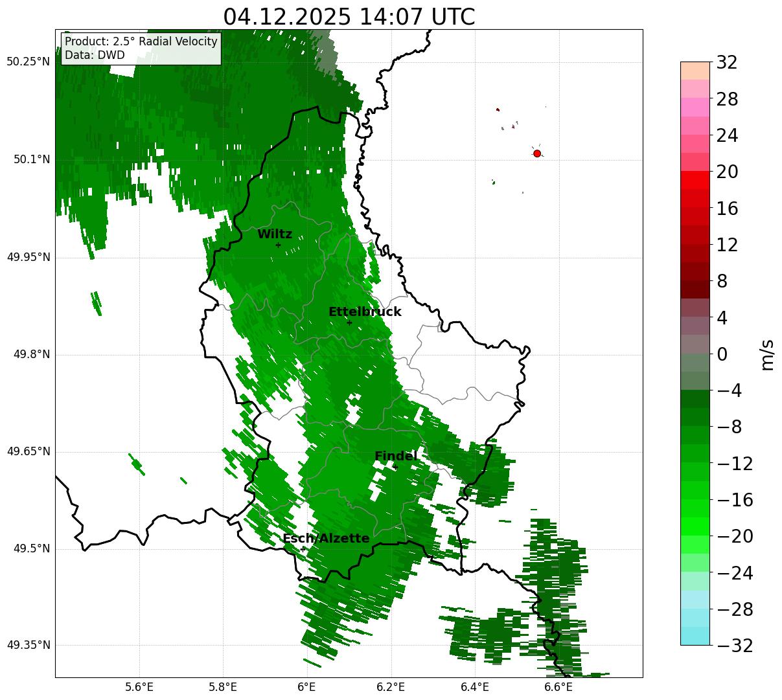The height and width of the screenshot is (700, 782).
Task: Click the 49.95°N latitude axis label
Action: pos(29,257)
